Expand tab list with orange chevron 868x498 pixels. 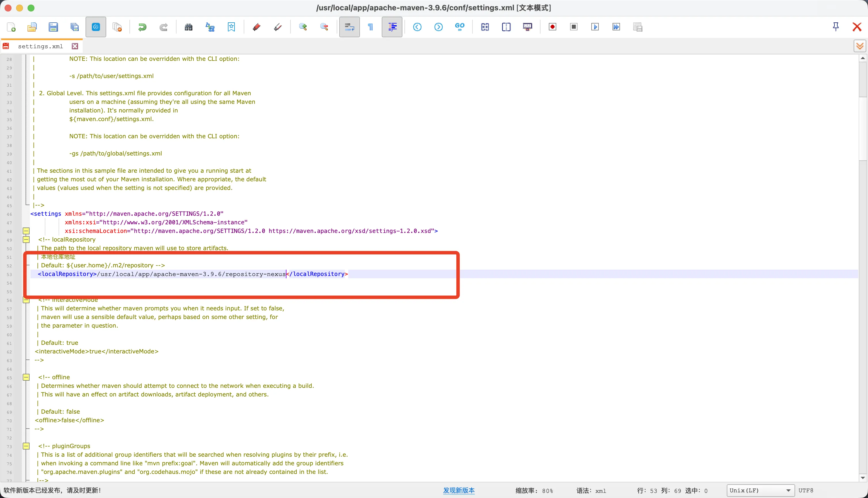(x=859, y=46)
